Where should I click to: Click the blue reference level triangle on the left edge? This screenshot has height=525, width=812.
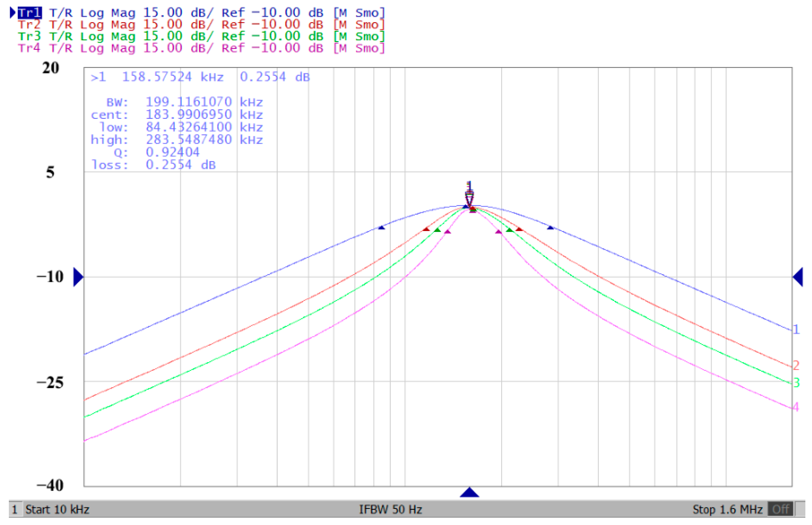click(78, 277)
